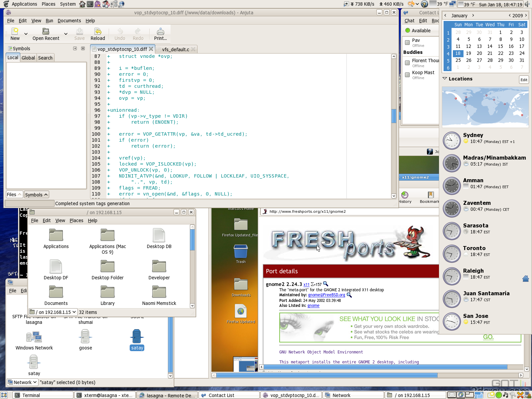532x399 pixels.
Task: Switch to the vfs_default.c tab
Action: pos(175,50)
